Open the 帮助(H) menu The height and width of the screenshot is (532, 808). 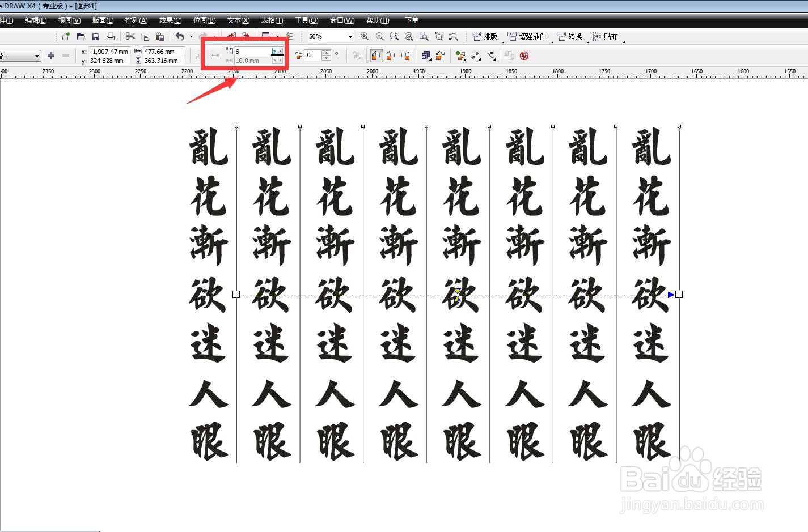click(378, 20)
